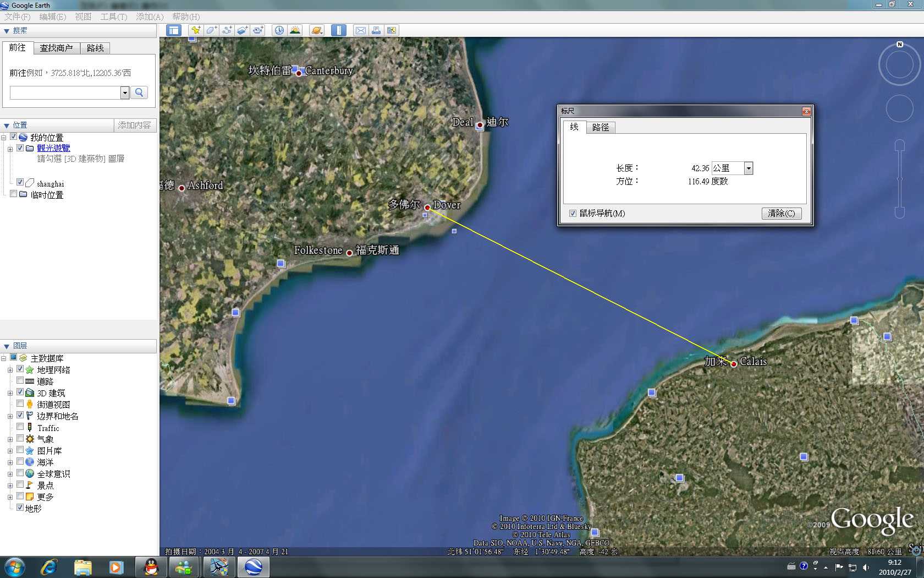Switch to the 查找商户 tab

pos(57,48)
